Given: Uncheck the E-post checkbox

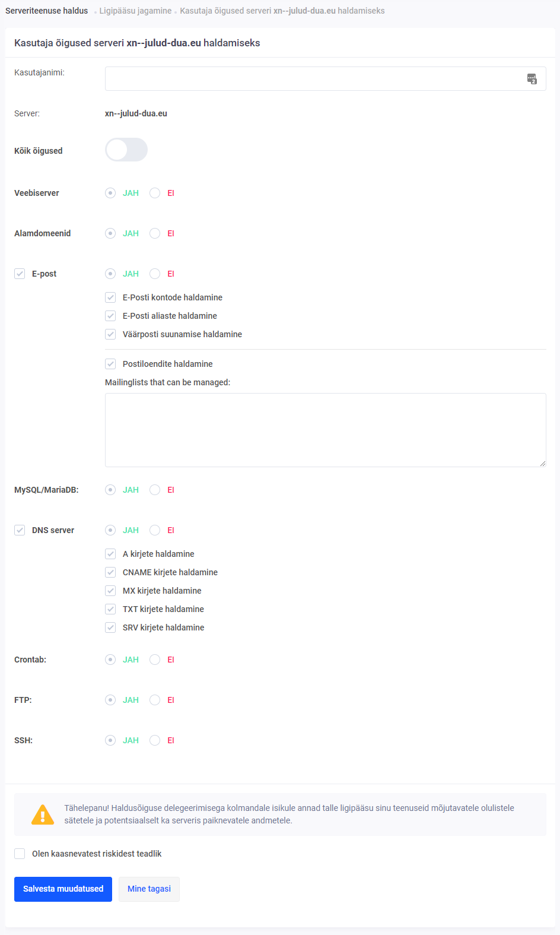Looking at the screenshot, I should [20, 274].
